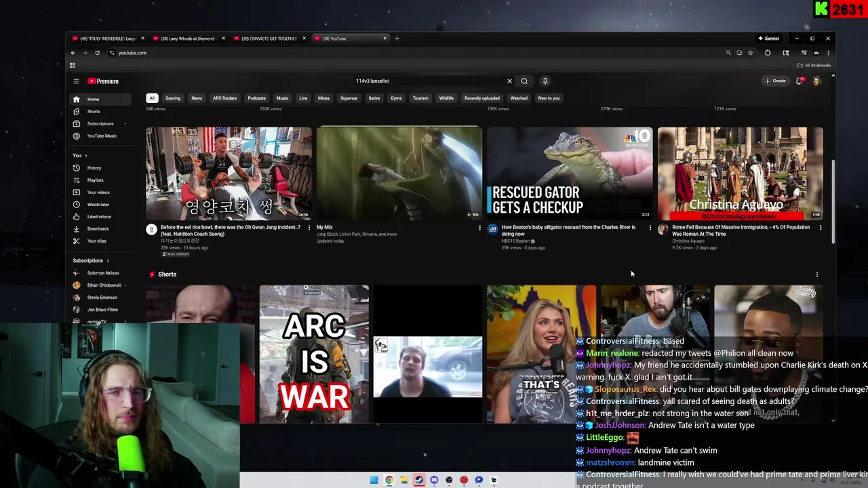This screenshot has width=868, height=488.
Task: Select the Gaming filter chip
Action: [x=173, y=98]
